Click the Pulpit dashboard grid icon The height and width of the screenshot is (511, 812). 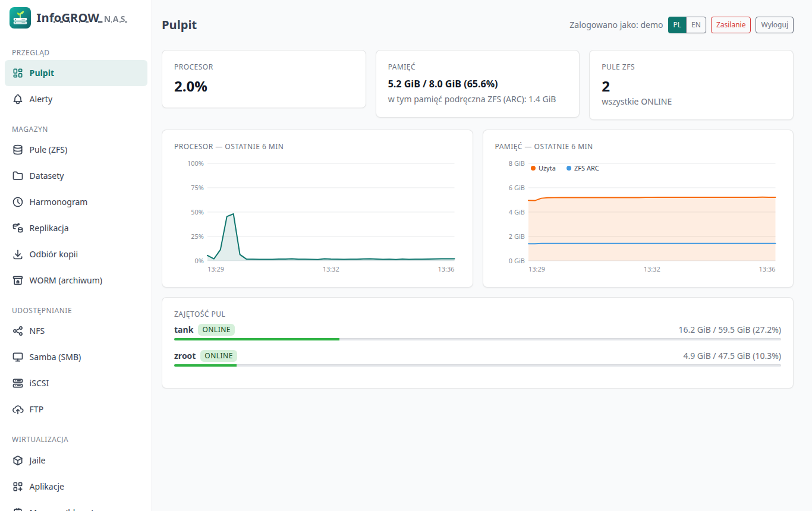pos(18,73)
